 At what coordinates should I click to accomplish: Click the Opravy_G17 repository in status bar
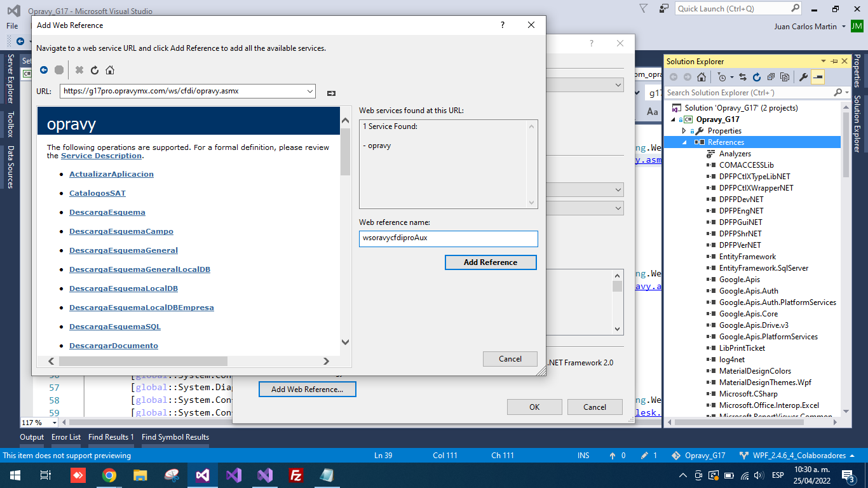point(699,456)
